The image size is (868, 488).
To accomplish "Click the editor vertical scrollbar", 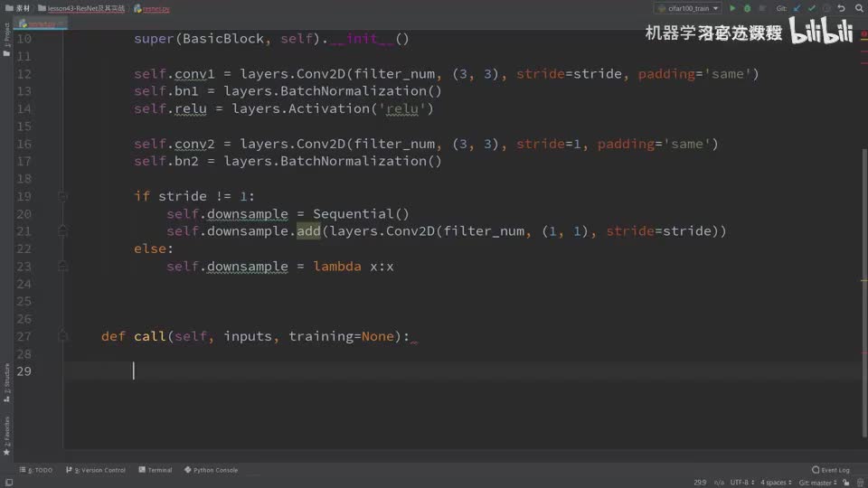I will tap(864, 293).
